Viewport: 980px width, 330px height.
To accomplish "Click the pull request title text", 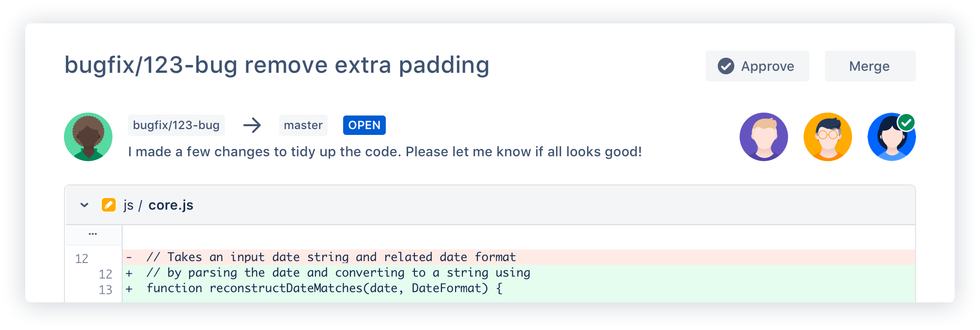I will (x=277, y=65).
